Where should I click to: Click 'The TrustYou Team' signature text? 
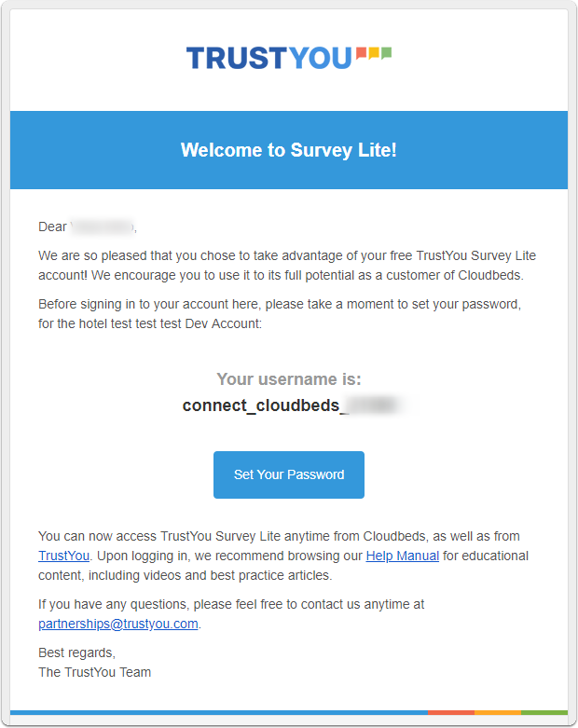pos(94,672)
